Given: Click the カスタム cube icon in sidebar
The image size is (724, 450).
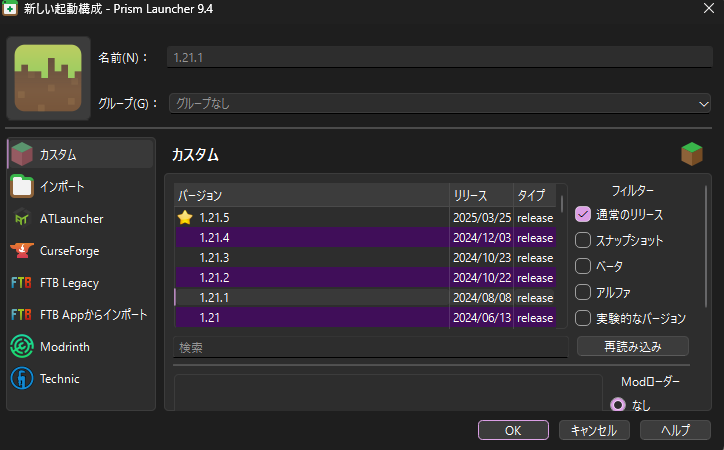Looking at the screenshot, I should click(22, 154).
